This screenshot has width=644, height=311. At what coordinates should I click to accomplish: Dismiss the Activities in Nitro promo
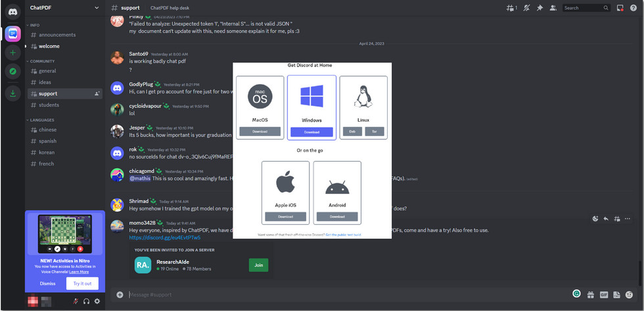click(47, 283)
